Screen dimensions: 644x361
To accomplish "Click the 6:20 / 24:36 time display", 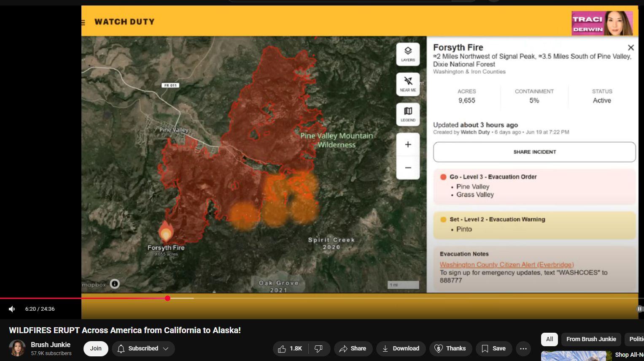I will (40, 309).
